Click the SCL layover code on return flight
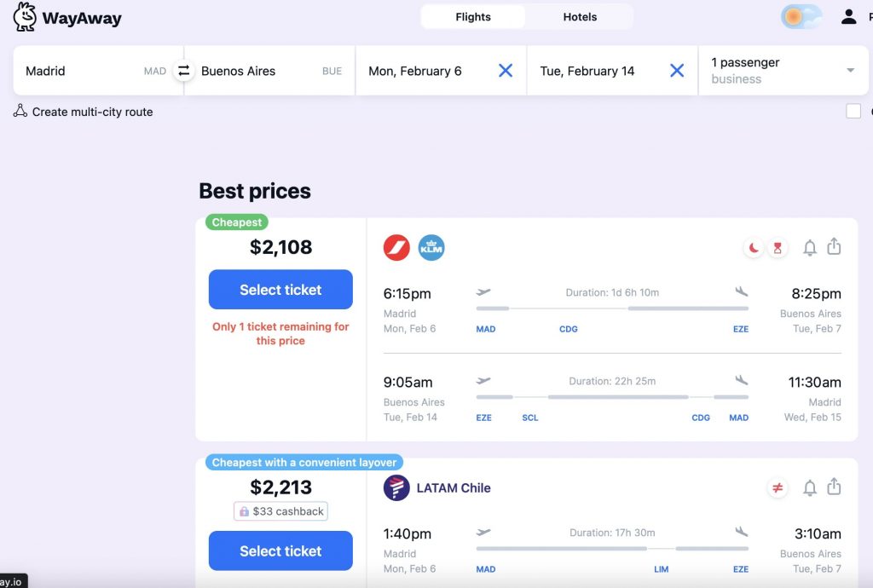The height and width of the screenshot is (588, 873). pyautogui.click(x=530, y=418)
